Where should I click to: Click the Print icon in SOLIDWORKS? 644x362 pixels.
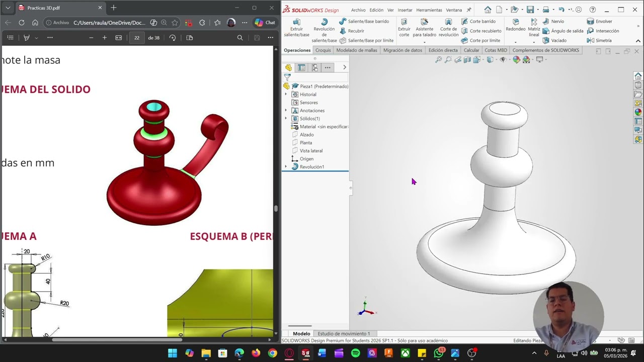coord(546,10)
